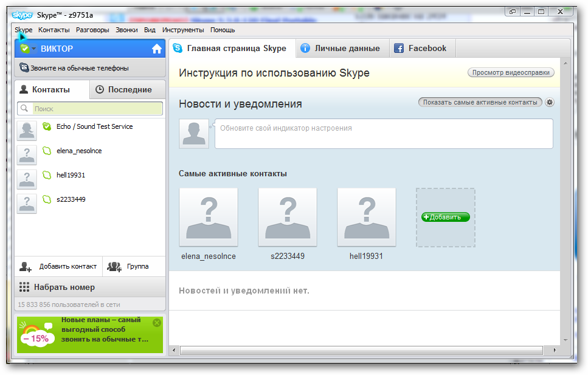Image resolution: width=588 pixels, height=375 pixels.
Task: Click the status icon of elena_nesolnce
Action: click(x=47, y=151)
